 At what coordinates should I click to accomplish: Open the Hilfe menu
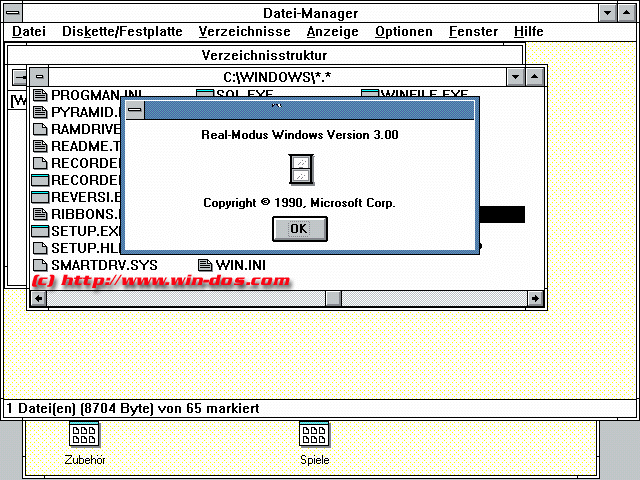pos(528,31)
